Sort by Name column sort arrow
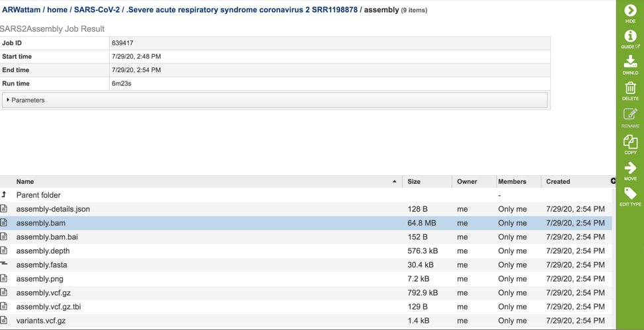 (395, 181)
